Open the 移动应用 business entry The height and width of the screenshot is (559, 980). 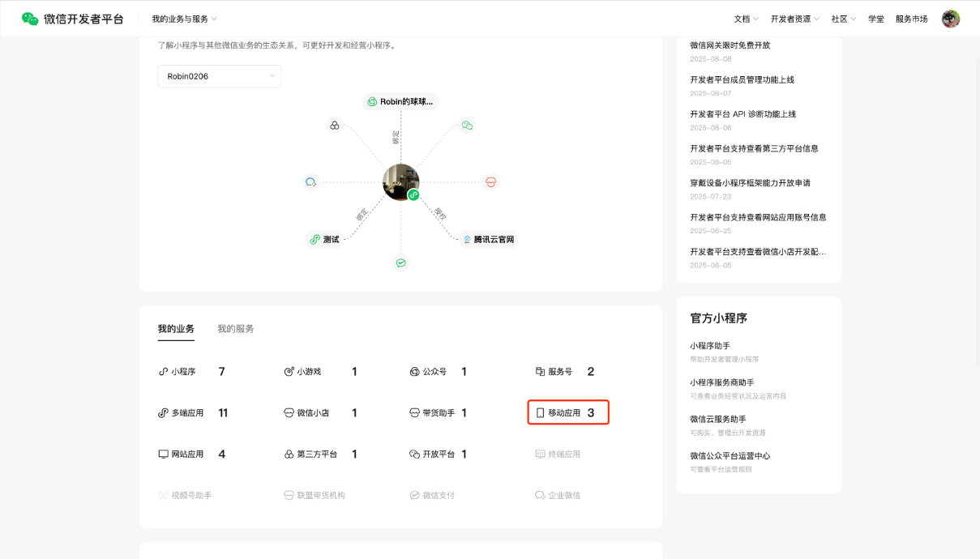tap(567, 413)
